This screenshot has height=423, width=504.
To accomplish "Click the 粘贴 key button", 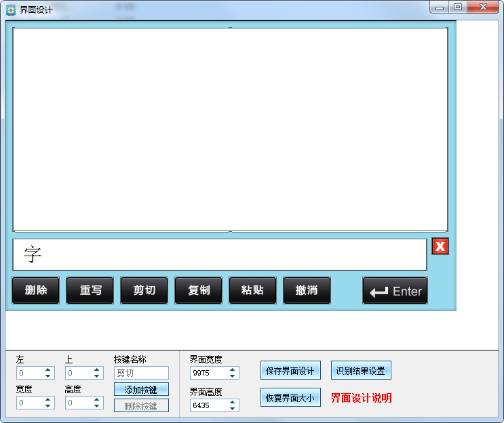I will tap(253, 291).
